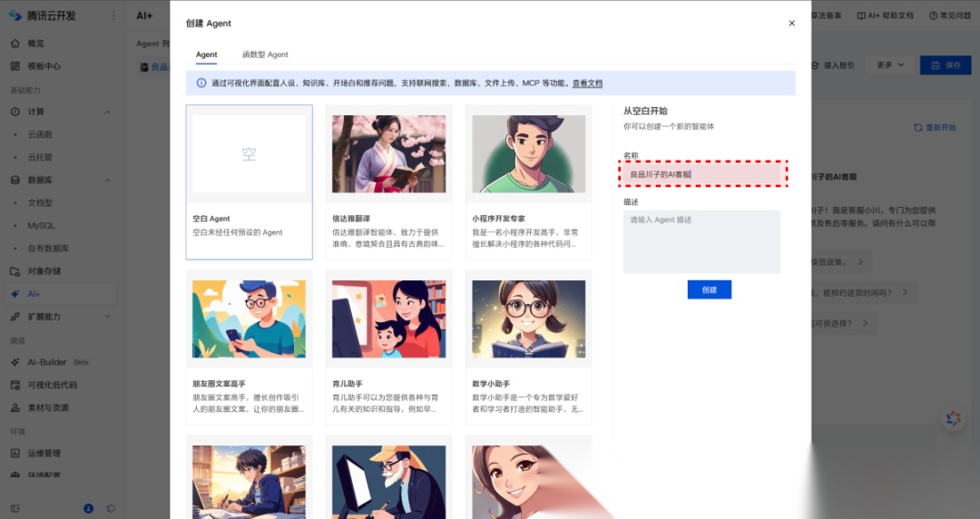Open 模板中心 in the sidebar
Screen dimensions: 980x519
click(x=44, y=65)
